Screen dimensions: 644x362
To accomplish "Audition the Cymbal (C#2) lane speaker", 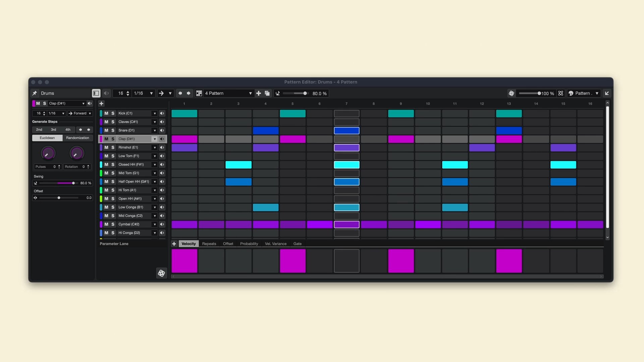I will click(x=162, y=224).
